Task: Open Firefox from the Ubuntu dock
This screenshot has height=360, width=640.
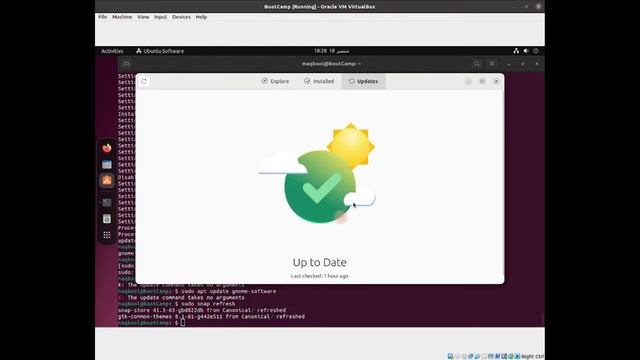Action: pos(107,148)
